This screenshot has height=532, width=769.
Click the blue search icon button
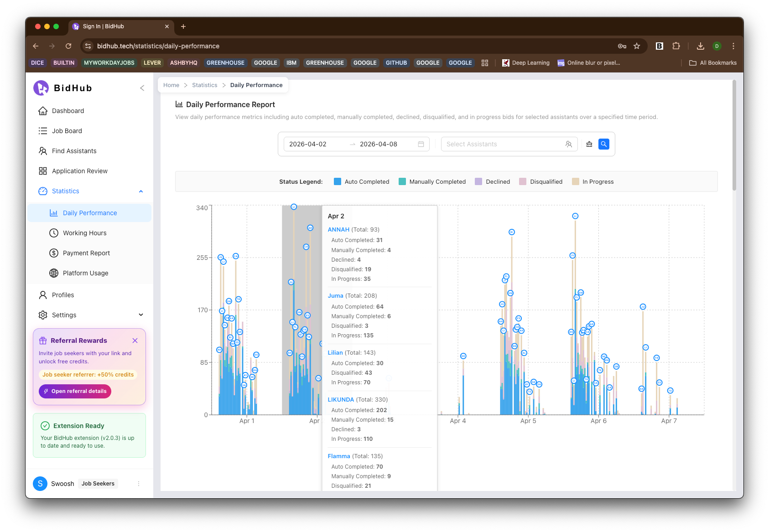pyautogui.click(x=603, y=144)
